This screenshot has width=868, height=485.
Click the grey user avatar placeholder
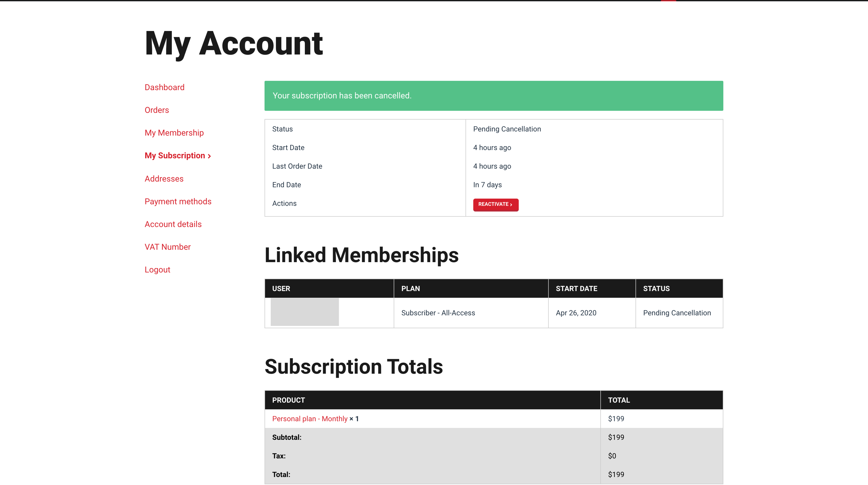pos(305,312)
